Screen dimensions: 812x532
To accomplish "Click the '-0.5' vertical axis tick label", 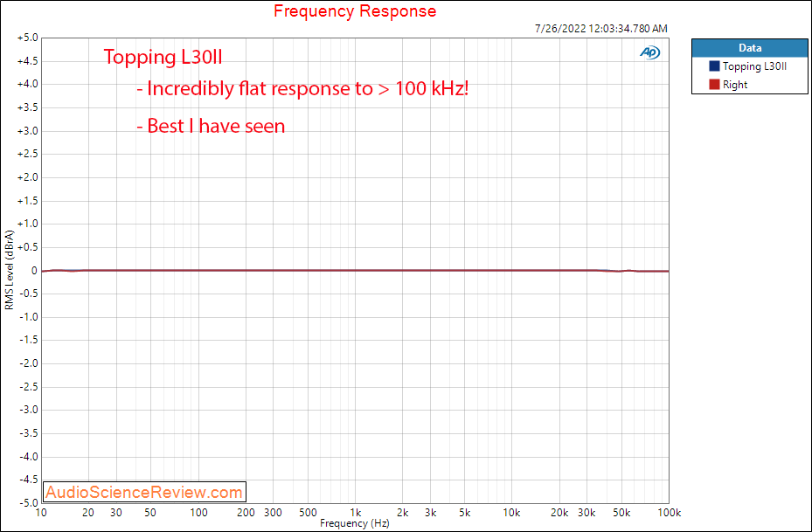I will pos(29,294).
